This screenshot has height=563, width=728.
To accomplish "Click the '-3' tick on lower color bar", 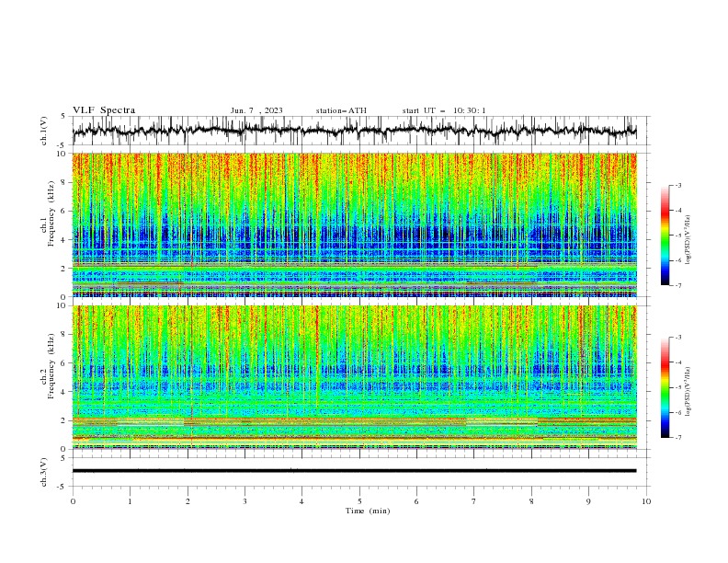I will 678,338.
